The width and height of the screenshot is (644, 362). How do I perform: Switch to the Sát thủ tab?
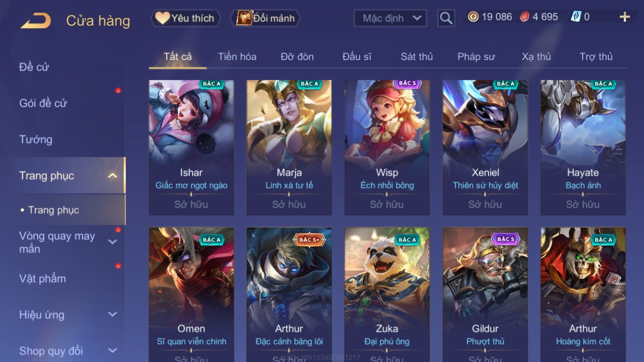click(x=417, y=56)
